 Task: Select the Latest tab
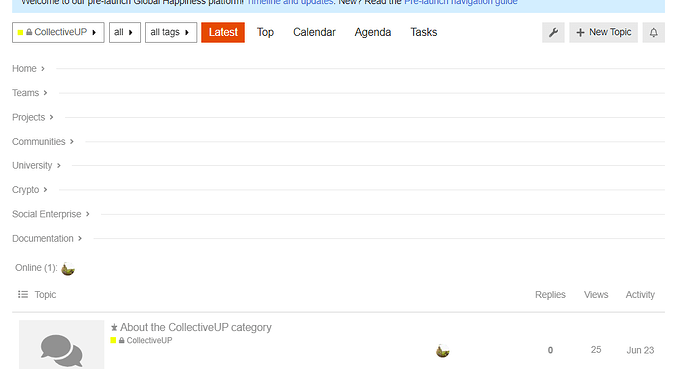coord(223,33)
